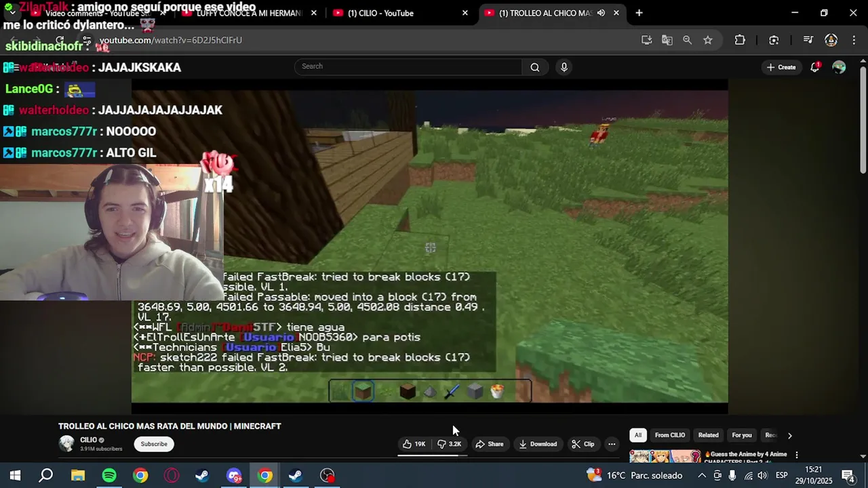The image size is (868, 488).
Task: Toggle microphone icon in system tray
Action: click(732, 475)
